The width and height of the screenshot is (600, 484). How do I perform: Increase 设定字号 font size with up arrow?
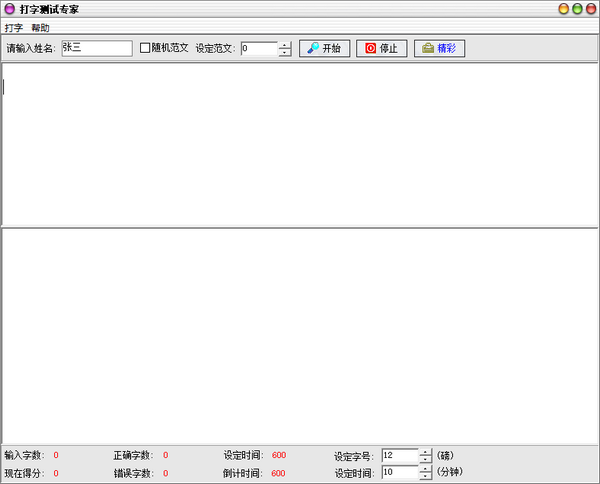[425, 451]
